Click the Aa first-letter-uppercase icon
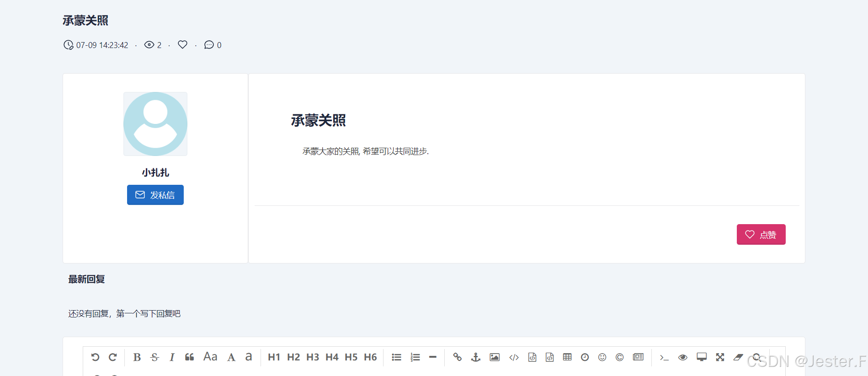The width and height of the screenshot is (868, 376). (210, 357)
